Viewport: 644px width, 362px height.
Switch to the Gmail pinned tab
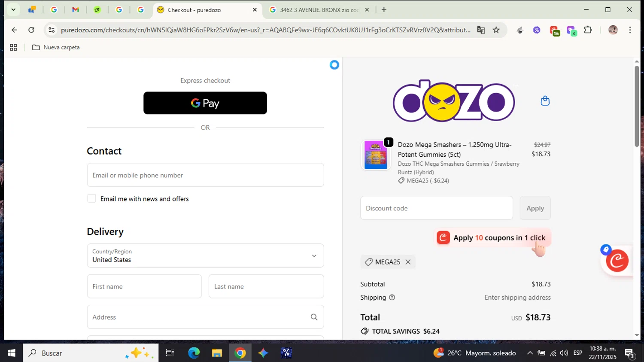pos(76,10)
